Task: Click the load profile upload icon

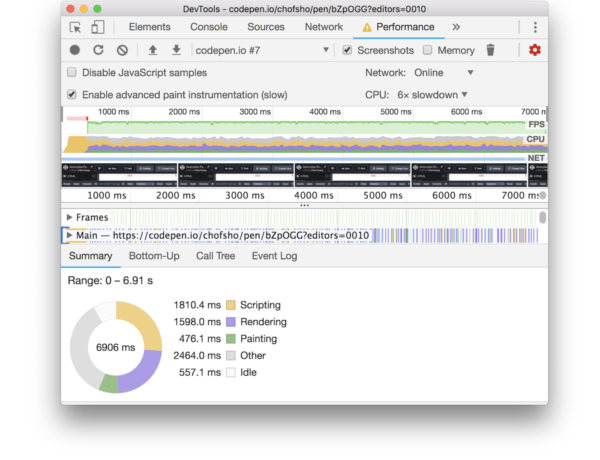Action: click(x=153, y=50)
